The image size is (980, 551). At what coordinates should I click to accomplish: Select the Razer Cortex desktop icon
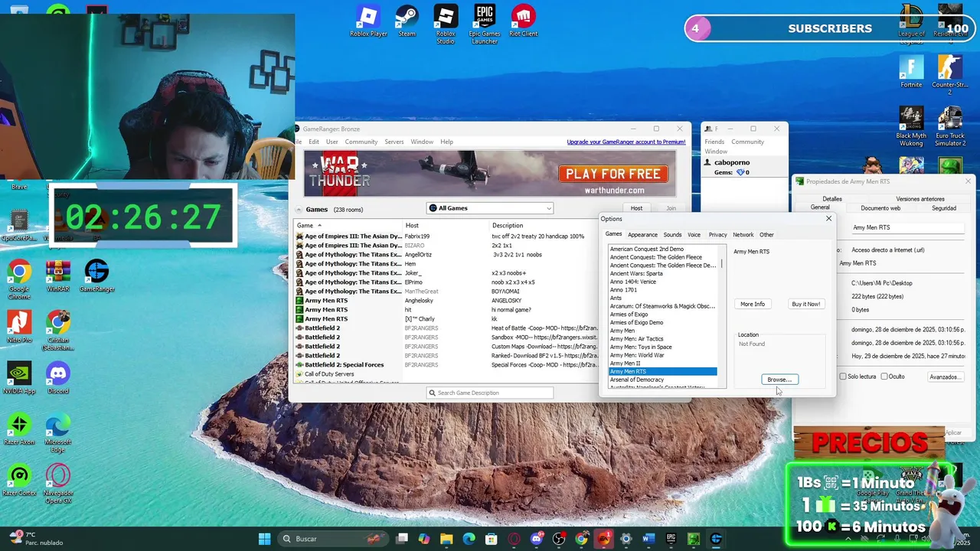[19, 481]
